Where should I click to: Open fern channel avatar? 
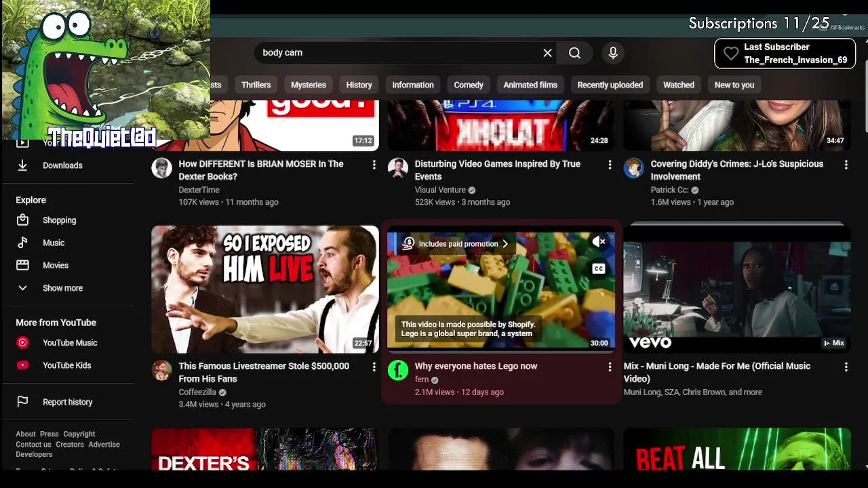(x=398, y=370)
